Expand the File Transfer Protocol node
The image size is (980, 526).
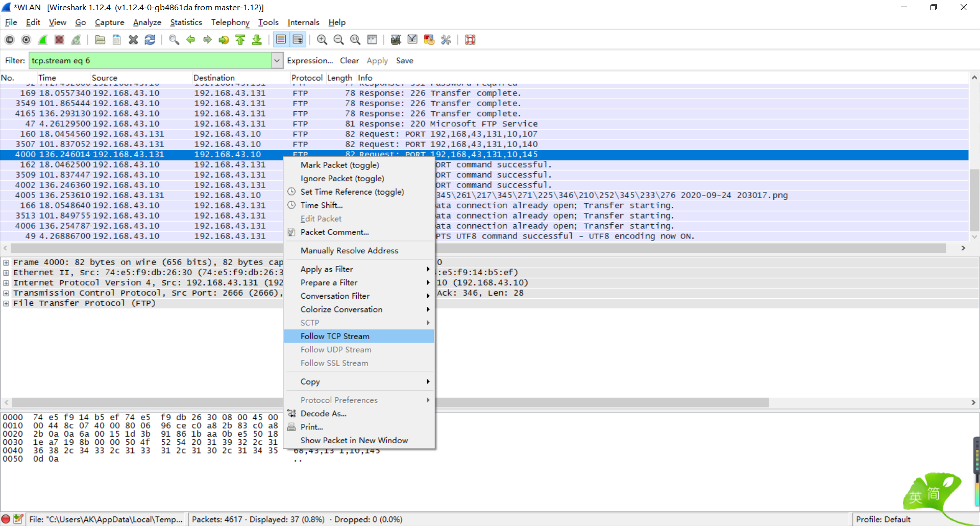(x=6, y=303)
